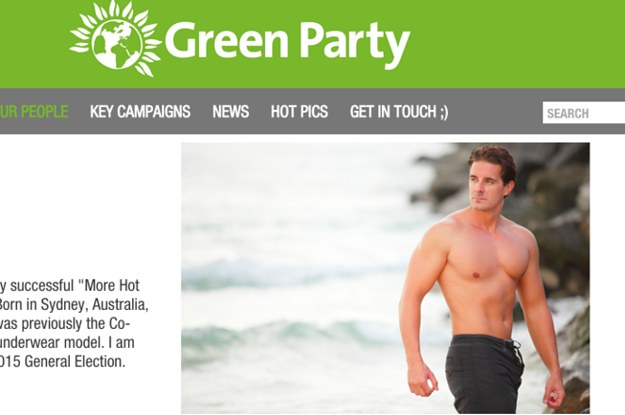Click the "underwear model. I am" text line

coord(67,342)
